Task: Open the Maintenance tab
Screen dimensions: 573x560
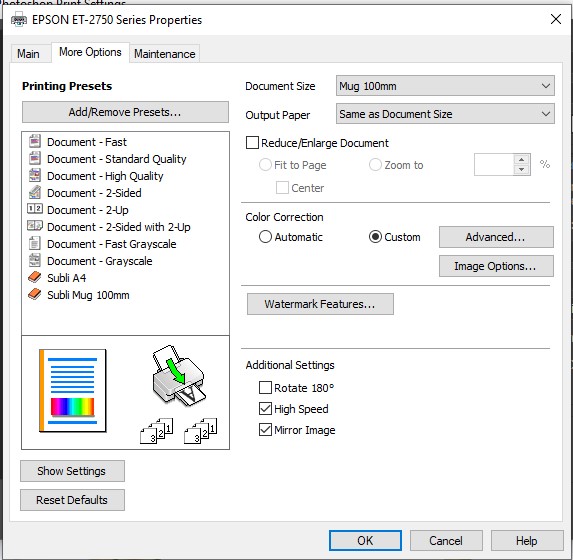Action: (164, 54)
